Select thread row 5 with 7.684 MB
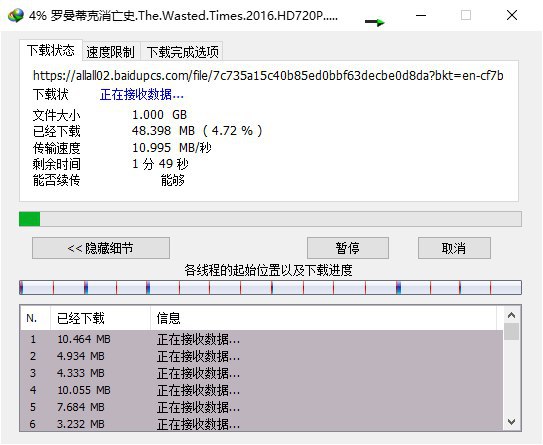 [261, 407]
